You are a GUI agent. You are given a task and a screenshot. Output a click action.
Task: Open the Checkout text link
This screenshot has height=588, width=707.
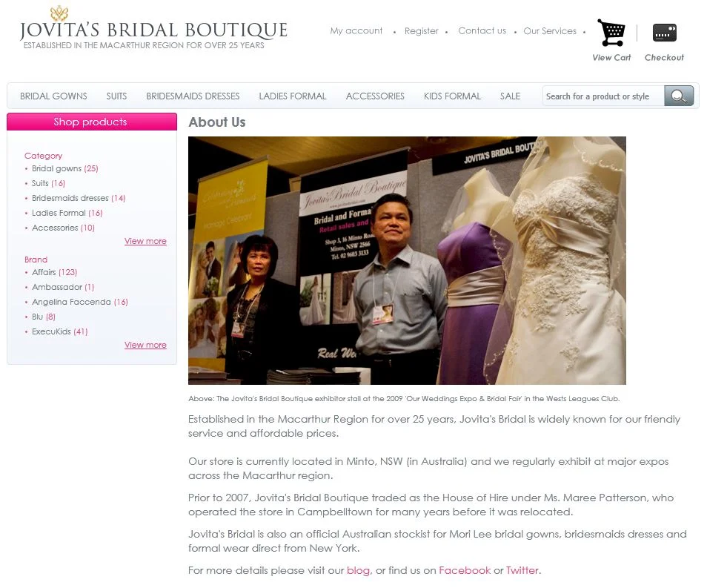pos(664,57)
